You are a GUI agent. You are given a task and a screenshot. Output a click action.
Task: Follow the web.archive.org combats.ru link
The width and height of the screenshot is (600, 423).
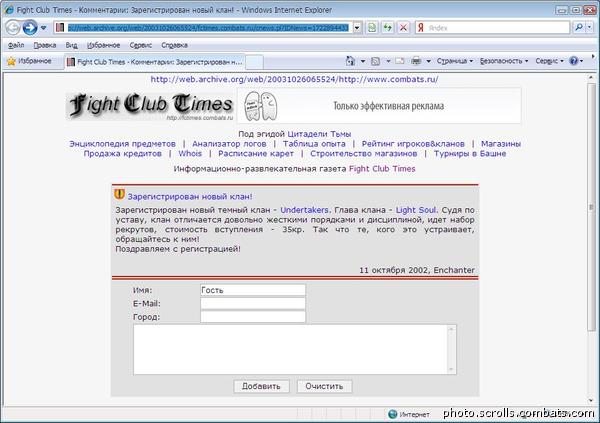(x=294, y=79)
